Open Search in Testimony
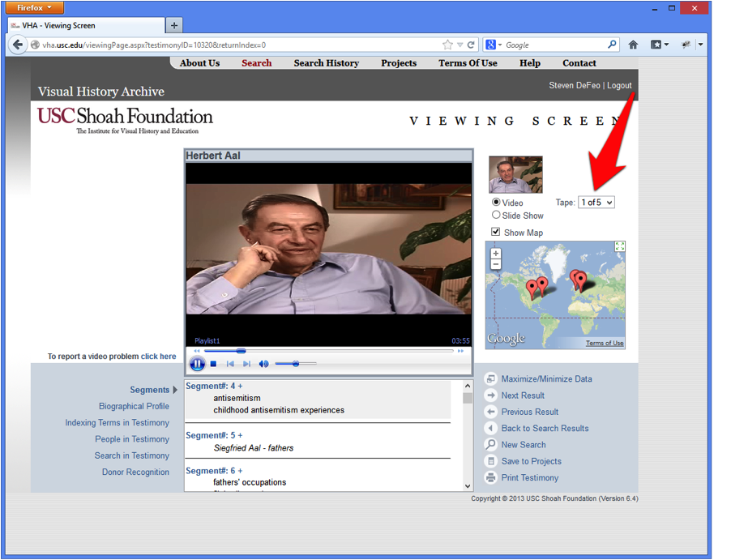The image size is (731, 560). click(x=132, y=455)
